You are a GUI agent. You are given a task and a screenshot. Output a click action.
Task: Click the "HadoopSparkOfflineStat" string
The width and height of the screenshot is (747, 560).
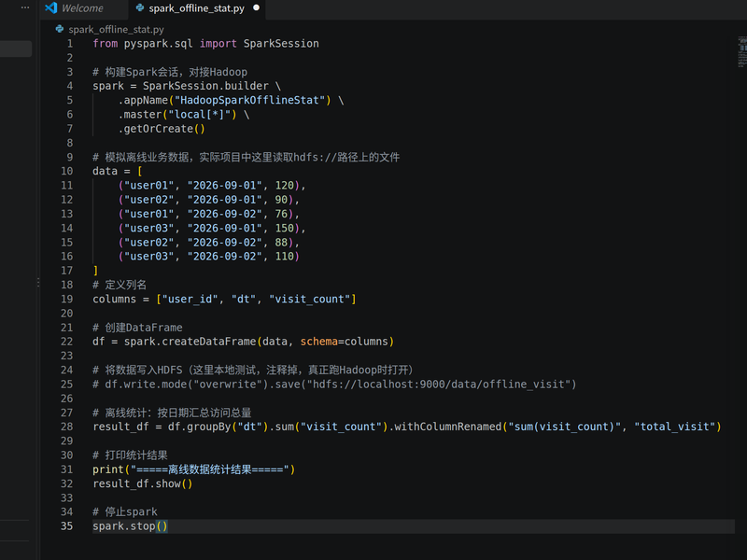coord(249,100)
